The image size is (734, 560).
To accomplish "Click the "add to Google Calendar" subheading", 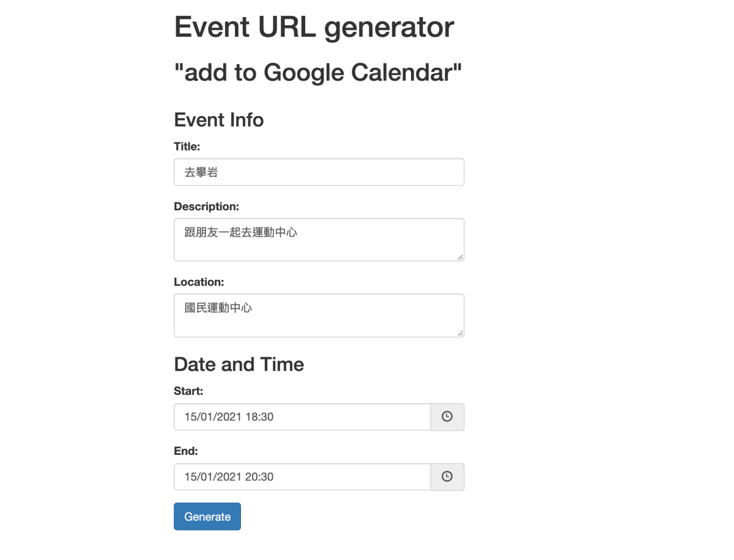I will (x=318, y=73).
